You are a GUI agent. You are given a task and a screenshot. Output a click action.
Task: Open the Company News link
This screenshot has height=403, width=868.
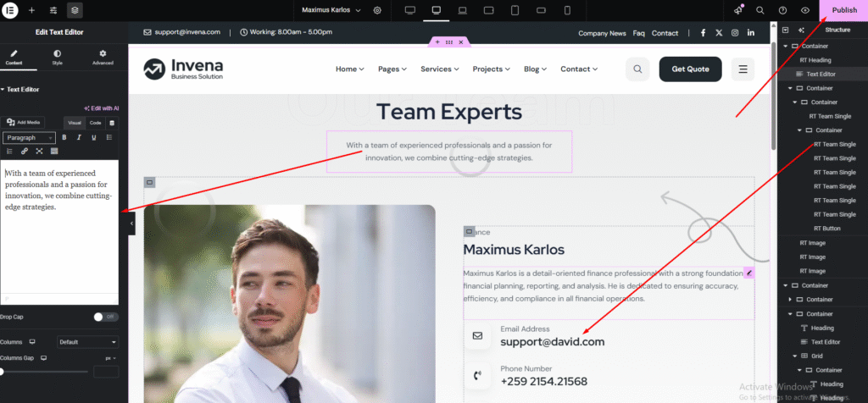pyautogui.click(x=603, y=33)
